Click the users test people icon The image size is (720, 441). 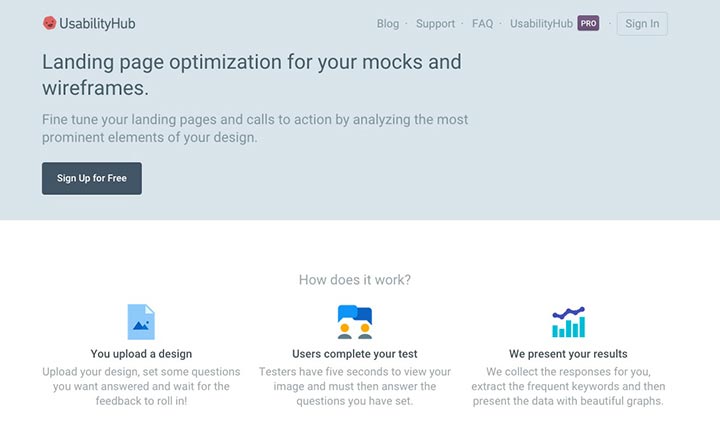(355, 322)
